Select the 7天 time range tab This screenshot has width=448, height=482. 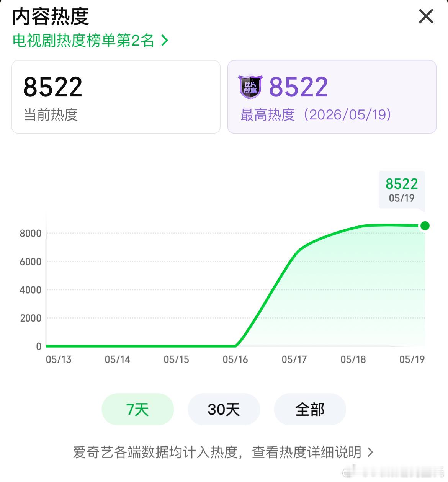(138, 409)
